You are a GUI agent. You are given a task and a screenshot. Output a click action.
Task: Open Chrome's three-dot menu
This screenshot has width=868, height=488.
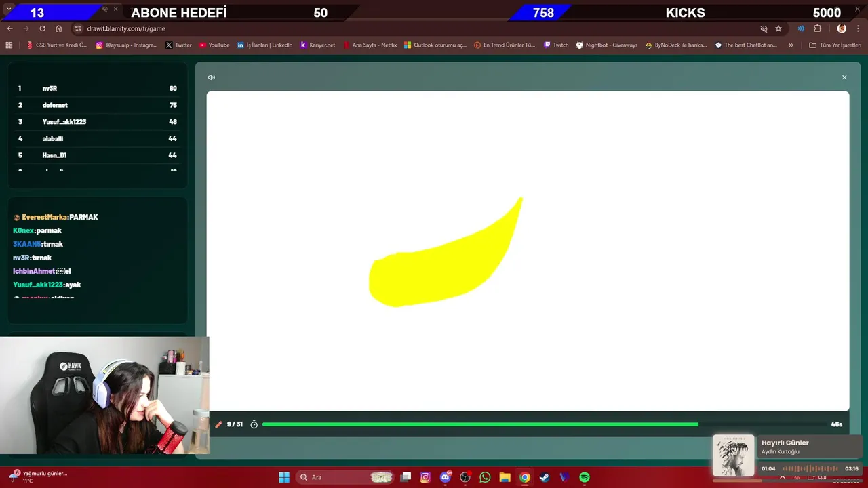[x=859, y=28]
